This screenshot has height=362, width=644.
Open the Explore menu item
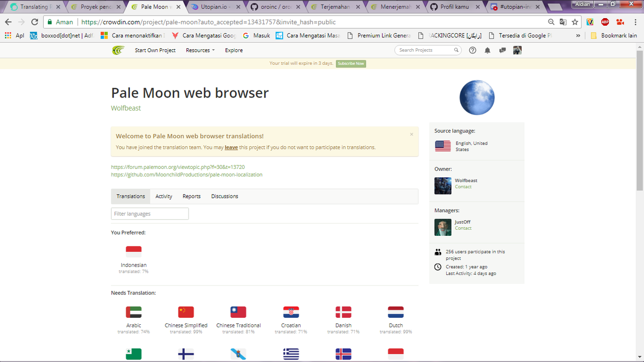(x=234, y=50)
